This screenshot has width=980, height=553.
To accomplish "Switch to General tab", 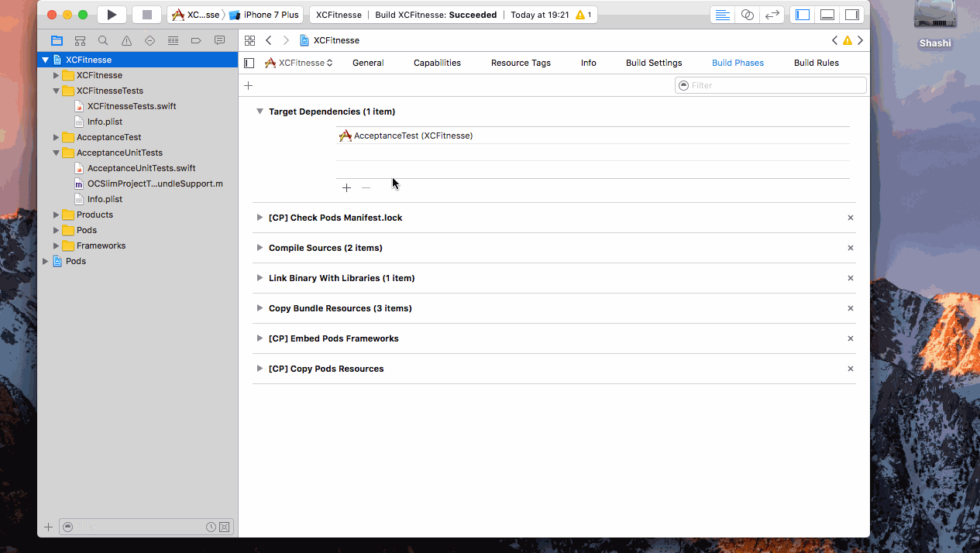I will [368, 63].
